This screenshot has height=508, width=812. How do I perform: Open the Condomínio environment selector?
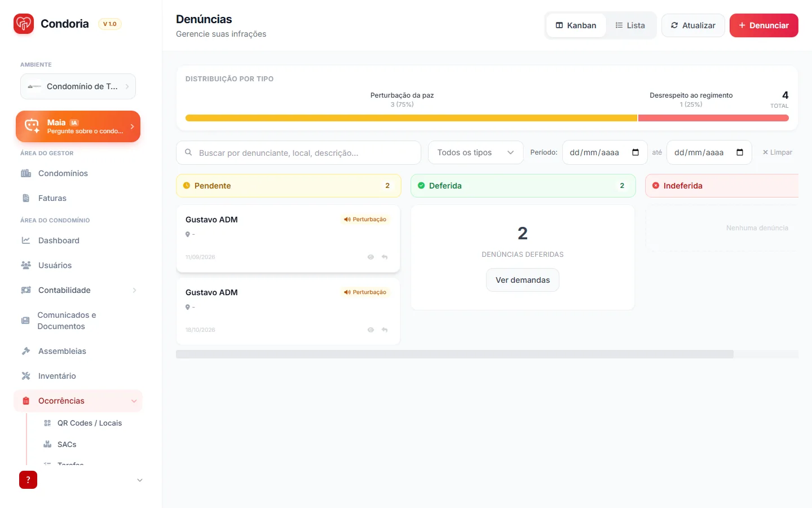point(78,86)
